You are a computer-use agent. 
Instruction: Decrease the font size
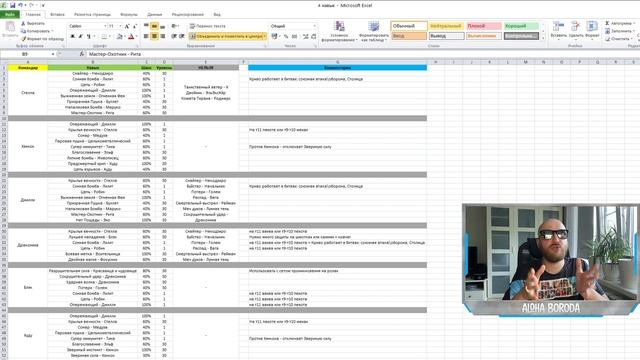coord(135,26)
